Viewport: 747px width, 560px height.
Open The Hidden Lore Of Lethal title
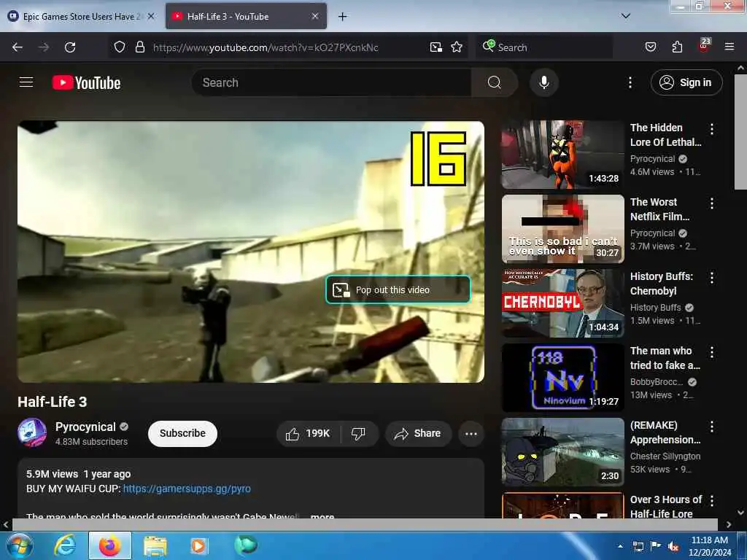pos(665,135)
